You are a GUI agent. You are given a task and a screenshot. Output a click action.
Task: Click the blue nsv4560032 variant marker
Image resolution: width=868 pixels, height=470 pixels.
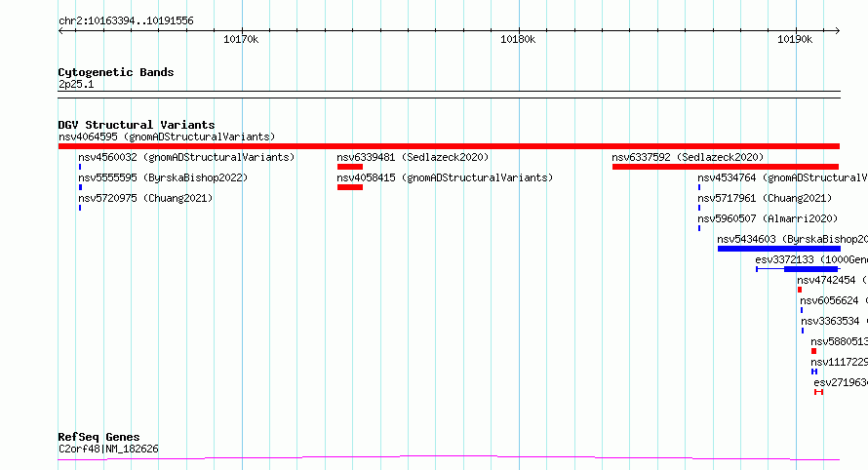pos(80,167)
